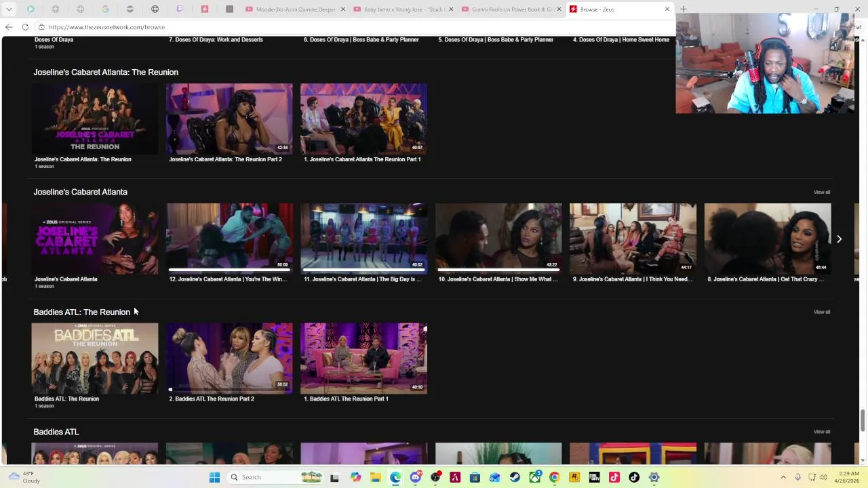This screenshot has width=868, height=488.
Task: Play Joseline's Cabaret Atlanta: The Reunion Part 2 thumbnail
Action: pos(229,119)
